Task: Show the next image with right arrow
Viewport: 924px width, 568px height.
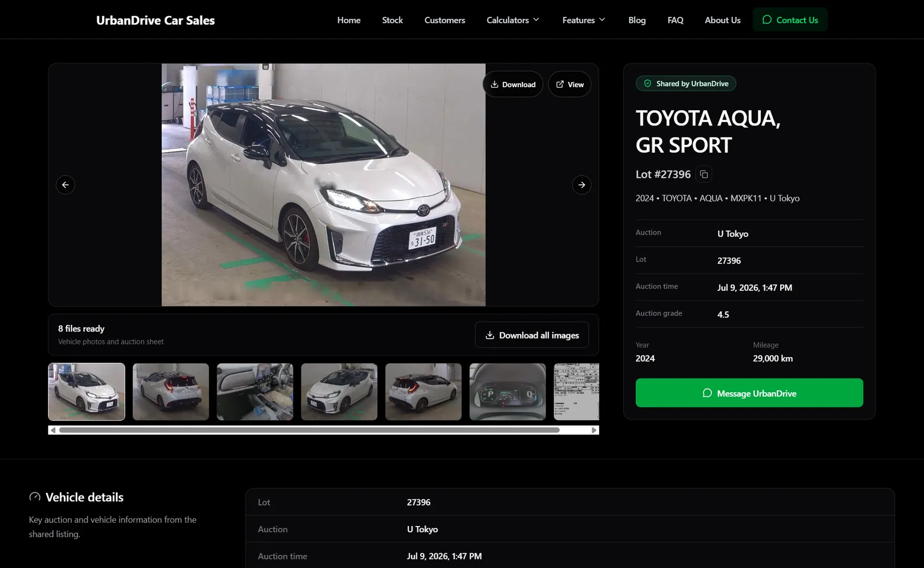Action: click(582, 185)
